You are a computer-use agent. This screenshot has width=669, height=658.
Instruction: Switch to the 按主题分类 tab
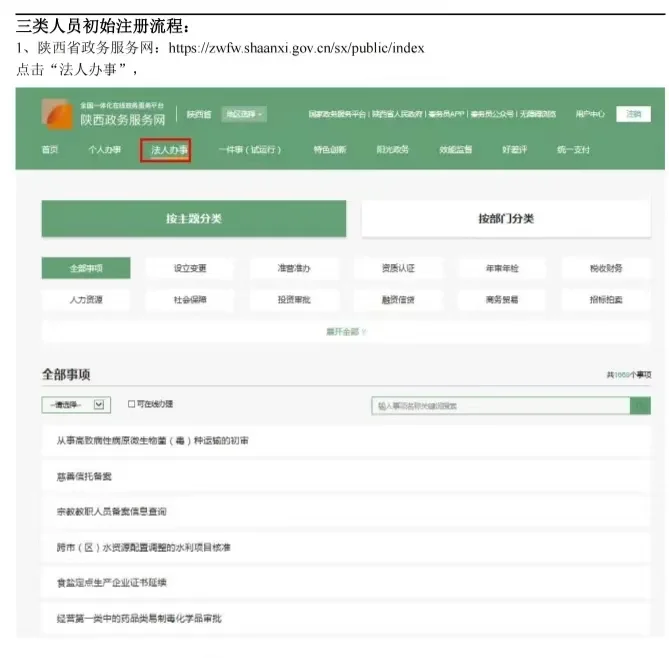[x=194, y=218]
